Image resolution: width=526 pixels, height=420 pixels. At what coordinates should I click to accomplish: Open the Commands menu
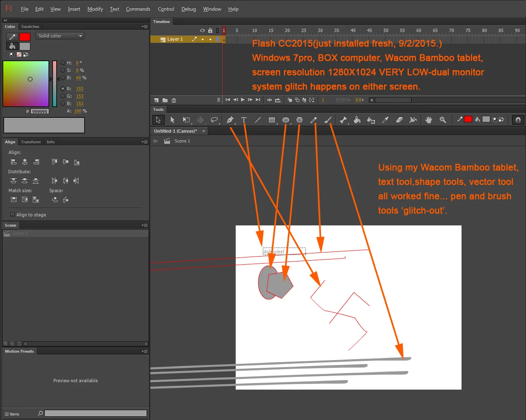(138, 9)
